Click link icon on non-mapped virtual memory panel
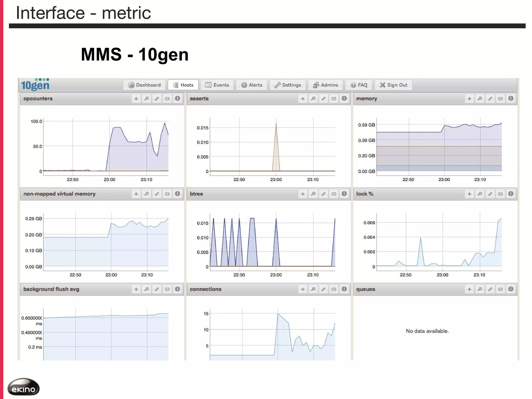Viewport: 532px width, 399px height. [x=157, y=194]
